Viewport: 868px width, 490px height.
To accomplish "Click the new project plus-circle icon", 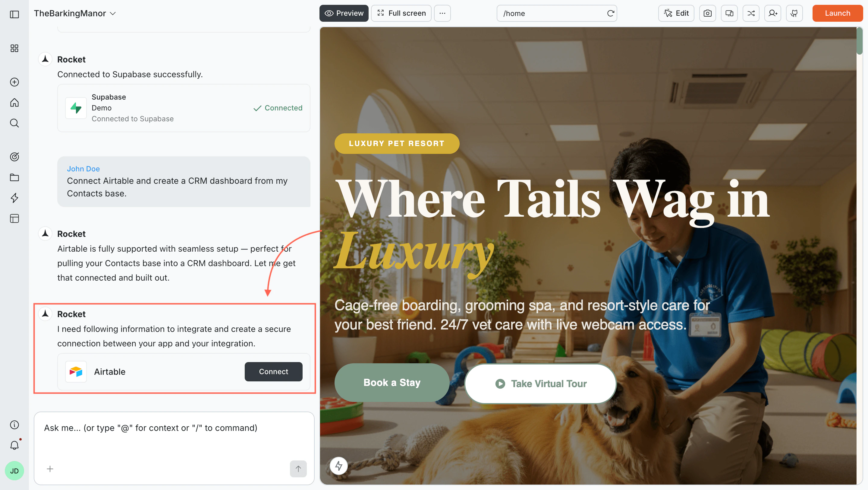I will [x=14, y=82].
